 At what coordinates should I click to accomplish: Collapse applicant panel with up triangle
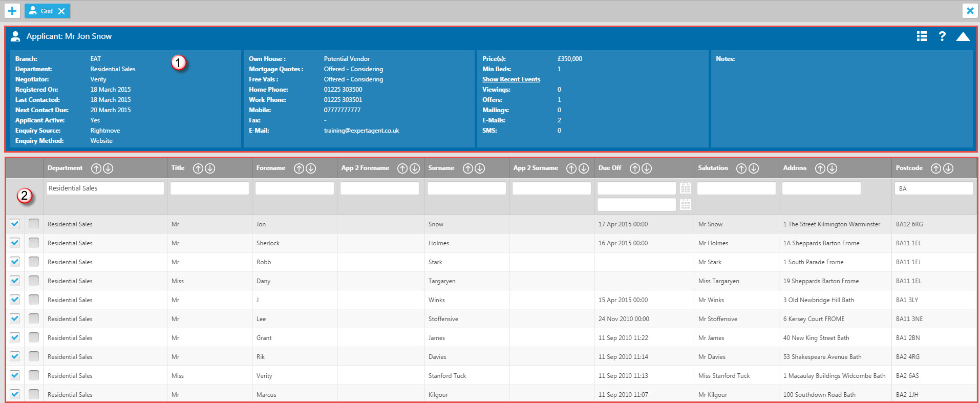pyautogui.click(x=963, y=36)
